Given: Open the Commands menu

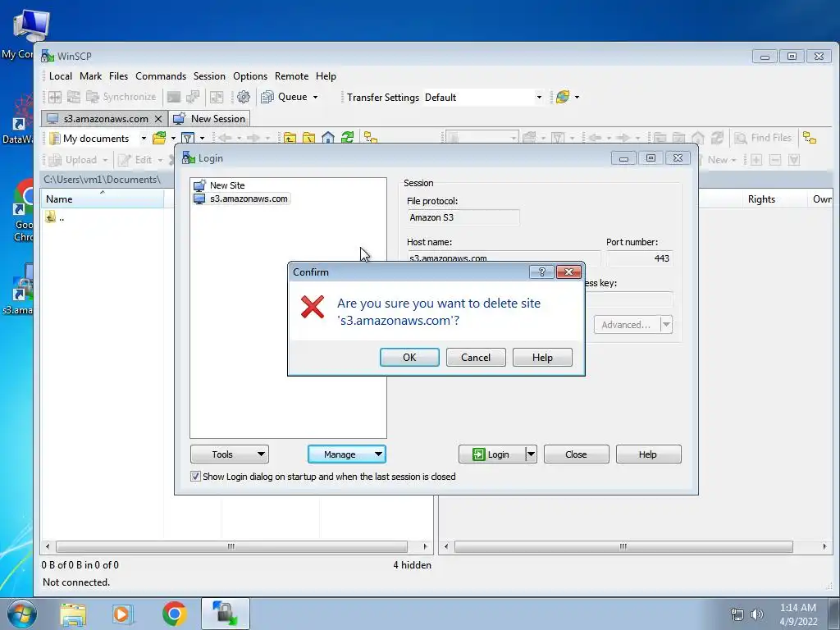Looking at the screenshot, I should click(161, 76).
